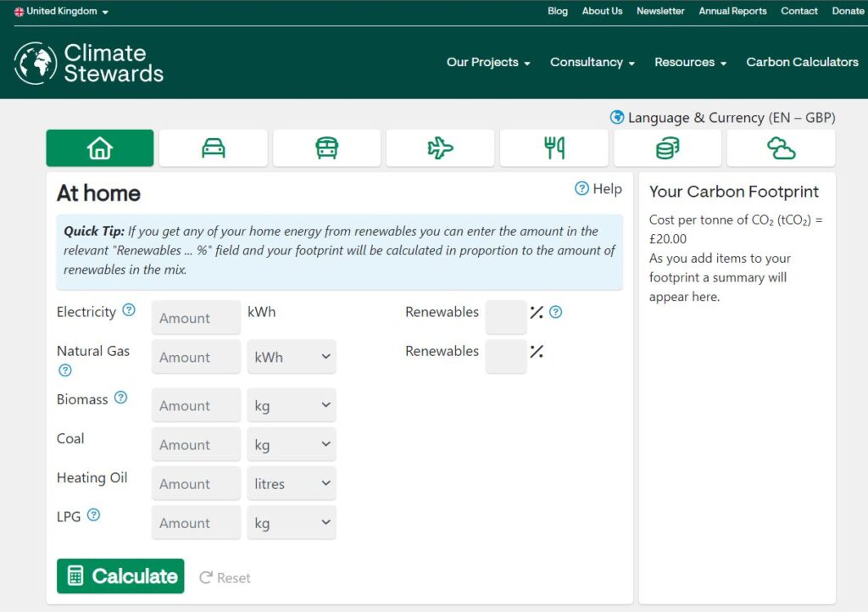Focus the Electricity amount field
The height and width of the screenshot is (612, 868).
[x=196, y=318]
